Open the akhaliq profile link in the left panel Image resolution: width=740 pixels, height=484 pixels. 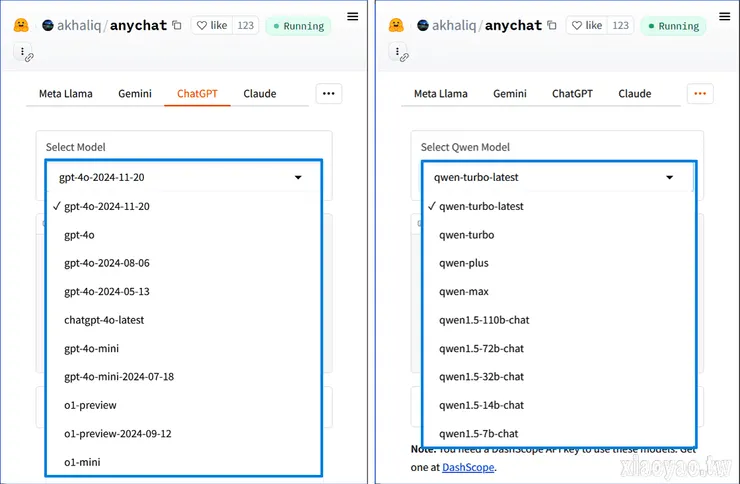coord(79,25)
